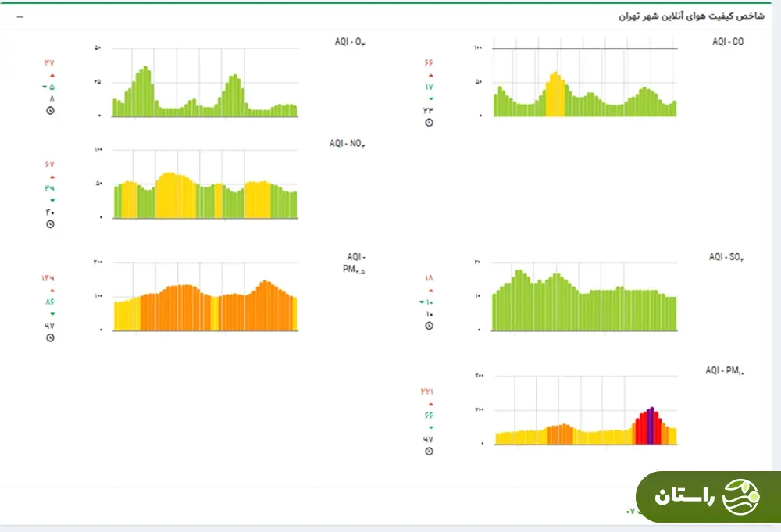
Task: Collapse the Tehran air quality panel
Action: pyautogui.click(x=19, y=16)
